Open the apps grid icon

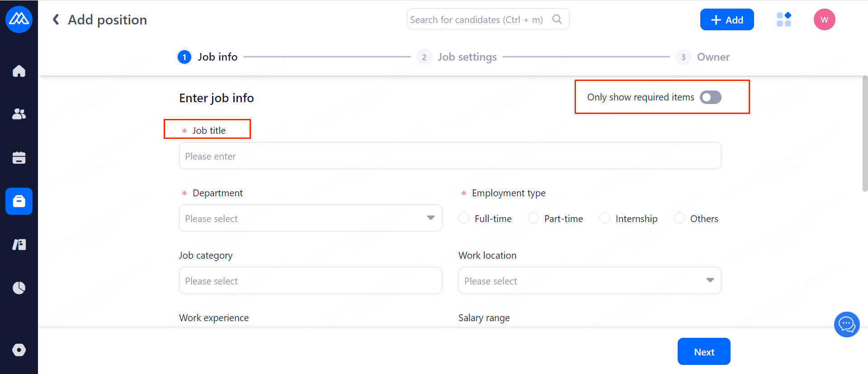(x=783, y=19)
